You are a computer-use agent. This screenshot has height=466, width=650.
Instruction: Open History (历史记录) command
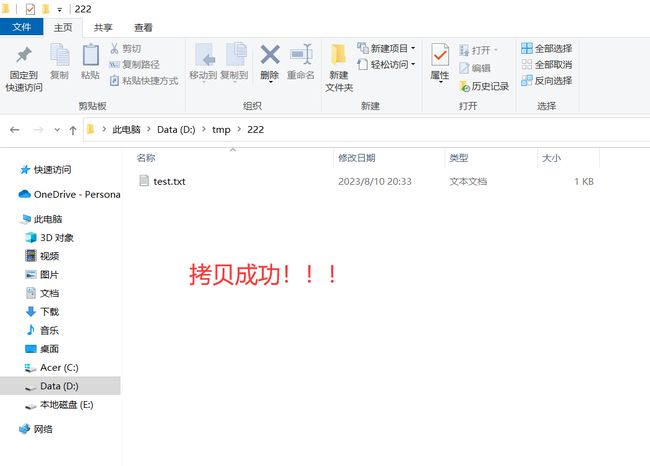click(x=484, y=86)
